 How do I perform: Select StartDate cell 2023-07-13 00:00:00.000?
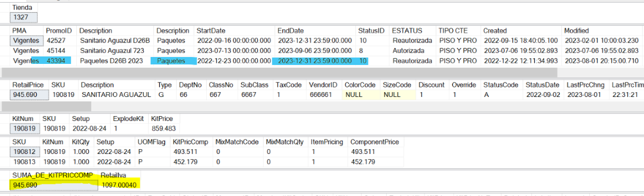(234, 51)
